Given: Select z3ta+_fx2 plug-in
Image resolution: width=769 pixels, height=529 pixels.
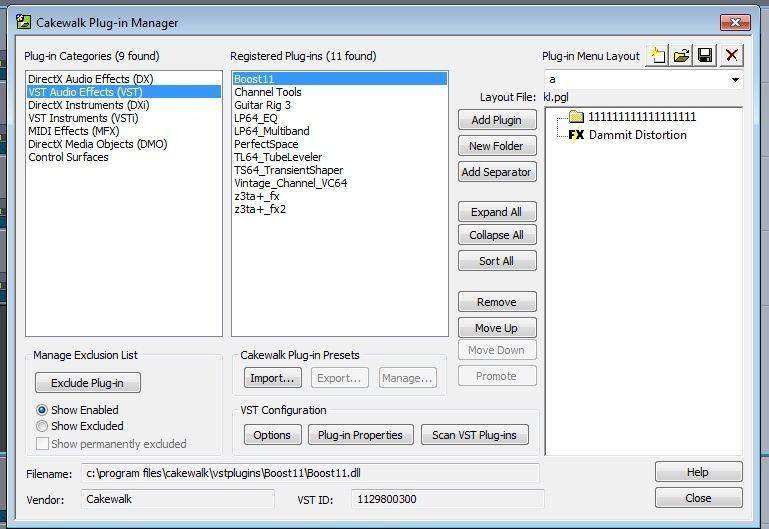Looking at the screenshot, I should coord(340,209).
